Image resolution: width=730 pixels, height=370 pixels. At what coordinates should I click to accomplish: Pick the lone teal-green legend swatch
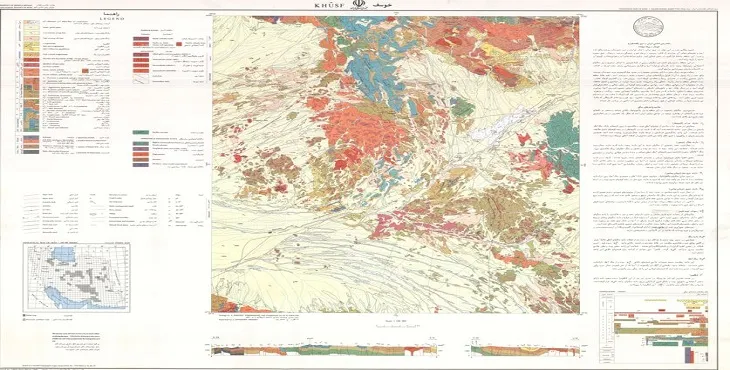[140, 133]
